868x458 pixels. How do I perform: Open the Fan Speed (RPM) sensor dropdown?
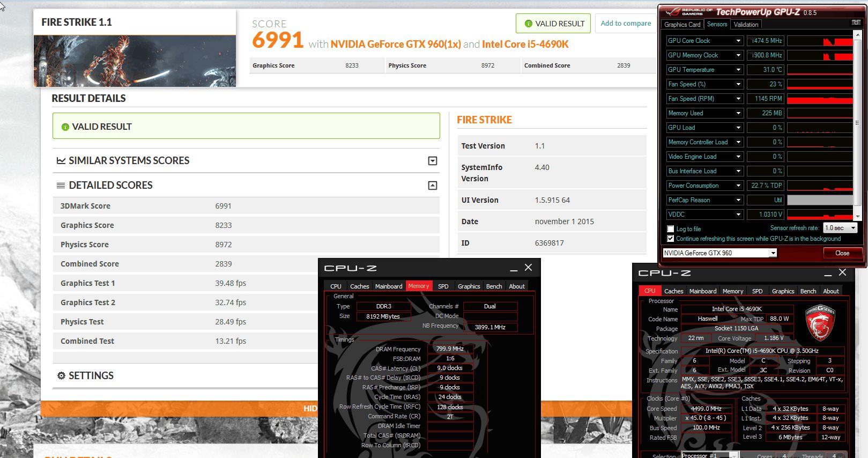point(738,99)
